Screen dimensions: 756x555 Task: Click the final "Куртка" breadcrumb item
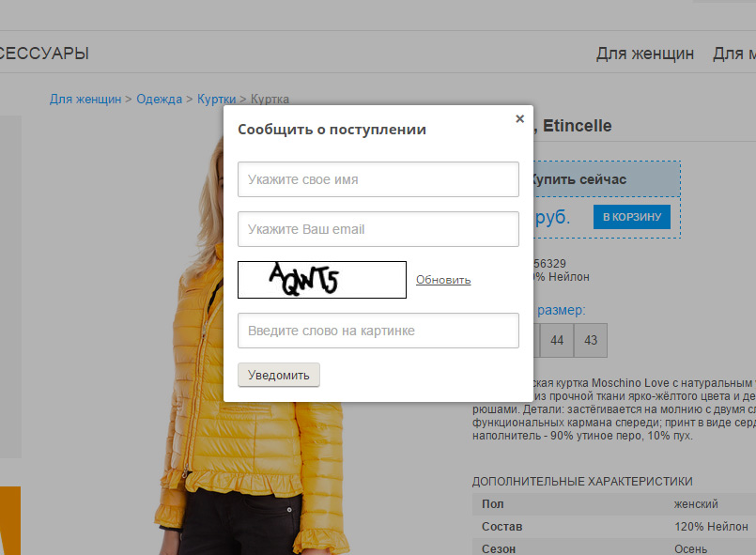coord(270,99)
